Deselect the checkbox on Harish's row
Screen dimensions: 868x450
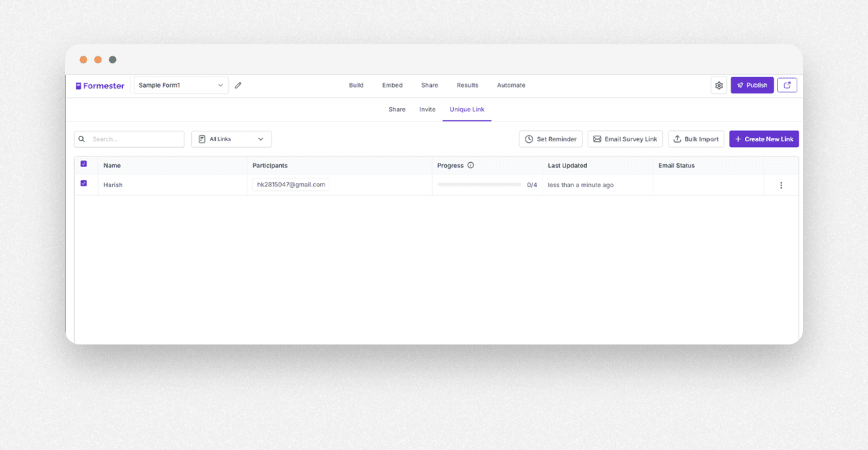click(84, 183)
